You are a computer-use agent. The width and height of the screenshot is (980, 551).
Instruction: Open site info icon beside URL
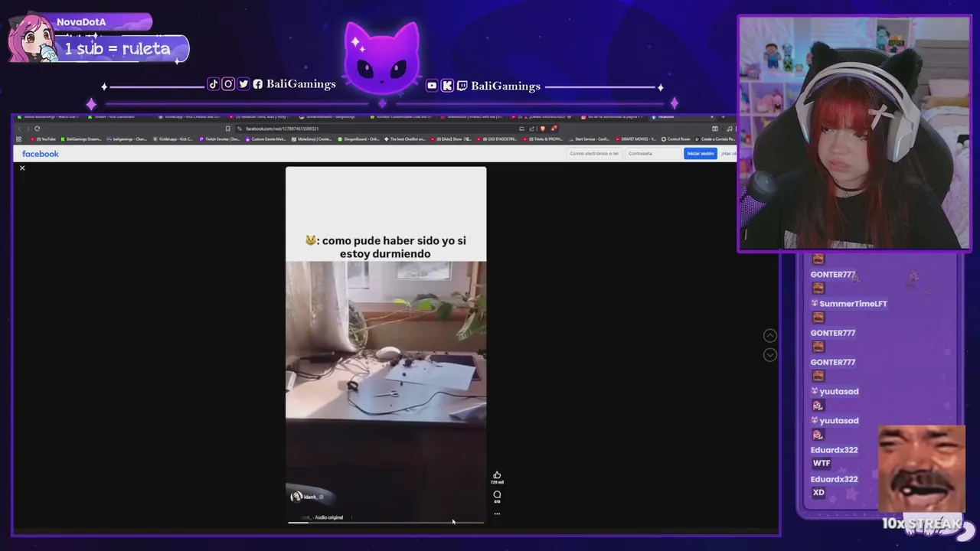[x=240, y=129]
